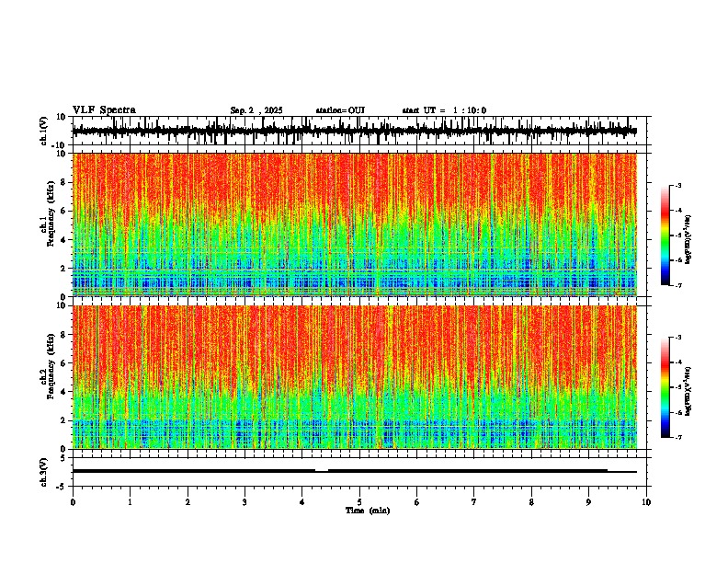
Task: Click the "-3" label on ch.1 colorbar
Action: [x=678, y=185]
